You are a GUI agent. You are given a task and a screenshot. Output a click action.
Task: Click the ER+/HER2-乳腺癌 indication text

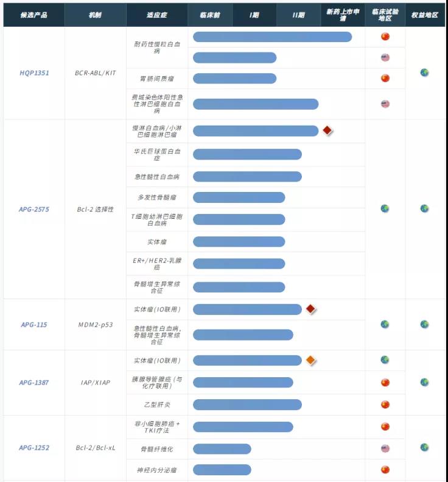(x=157, y=264)
